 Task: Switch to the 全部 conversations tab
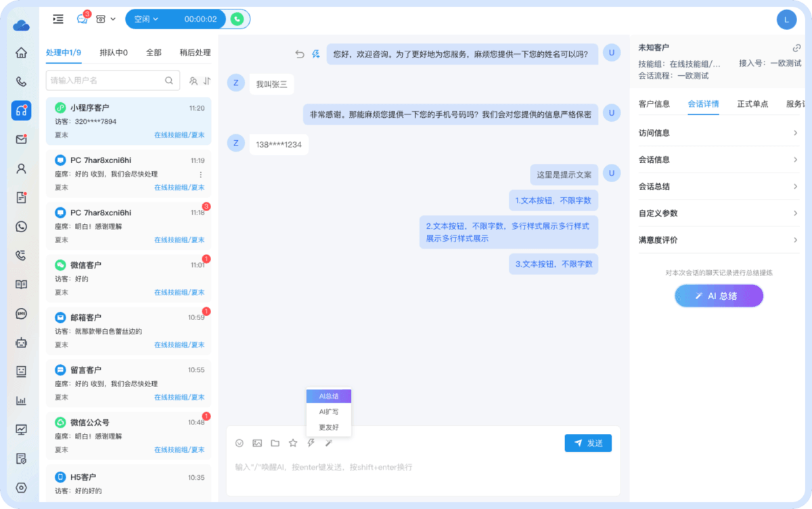tap(154, 52)
